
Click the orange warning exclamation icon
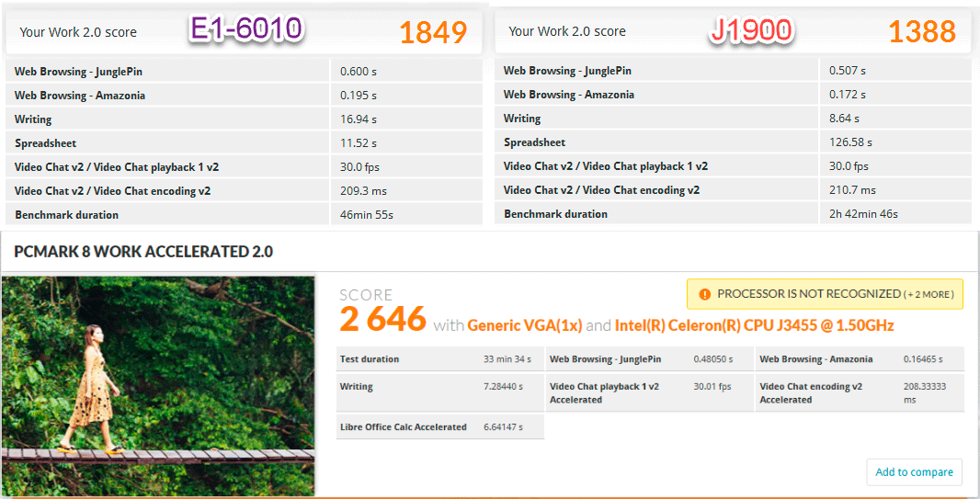tap(704, 294)
